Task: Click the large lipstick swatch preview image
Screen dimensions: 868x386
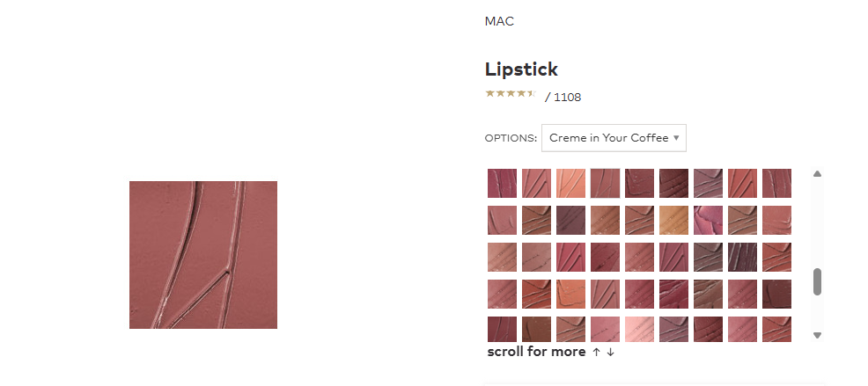Action: (x=203, y=255)
